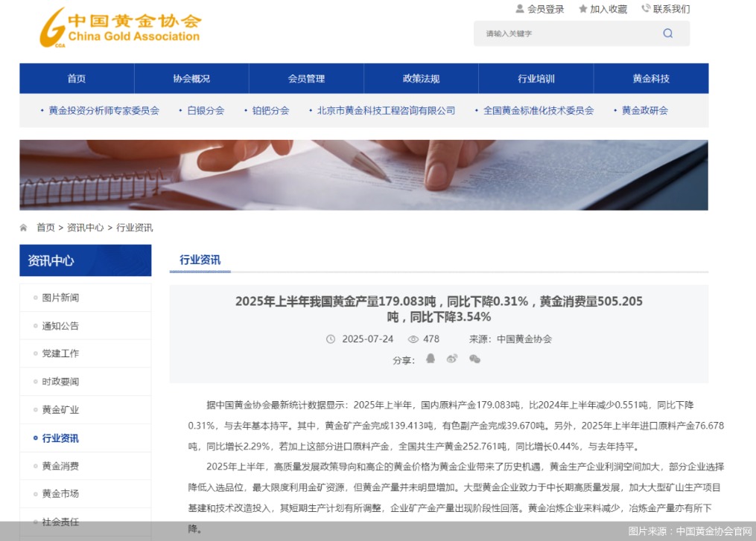The height and width of the screenshot is (541, 756).
Task: Open the 协会概况 navigation menu
Action: pos(191,78)
